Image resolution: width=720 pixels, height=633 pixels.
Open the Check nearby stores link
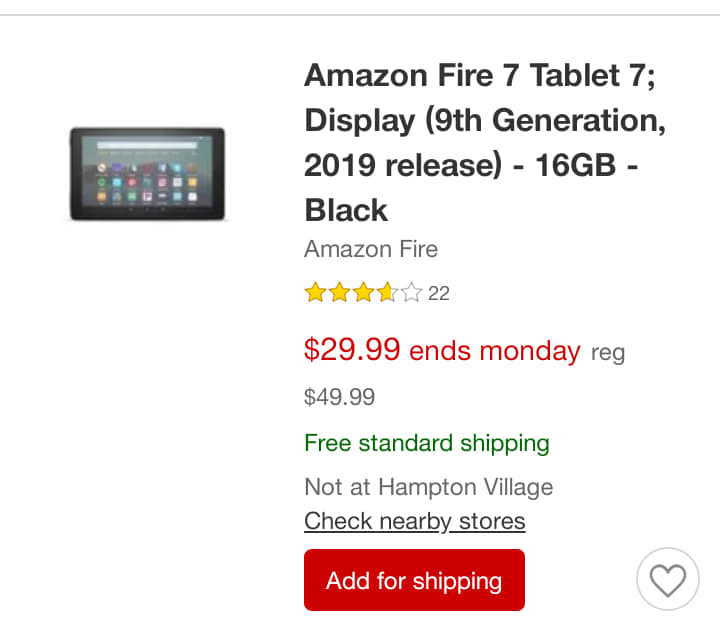click(414, 521)
